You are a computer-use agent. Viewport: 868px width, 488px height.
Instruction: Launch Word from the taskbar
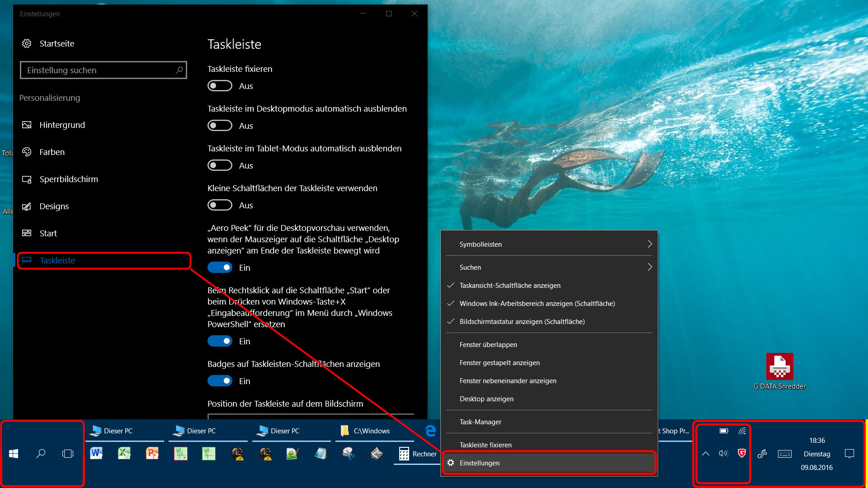(x=96, y=453)
